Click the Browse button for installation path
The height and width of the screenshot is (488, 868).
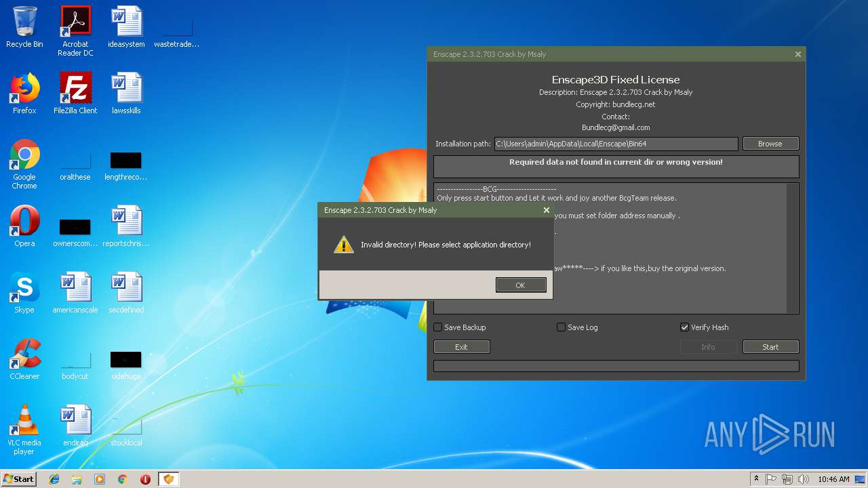click(x=770, y=144)
